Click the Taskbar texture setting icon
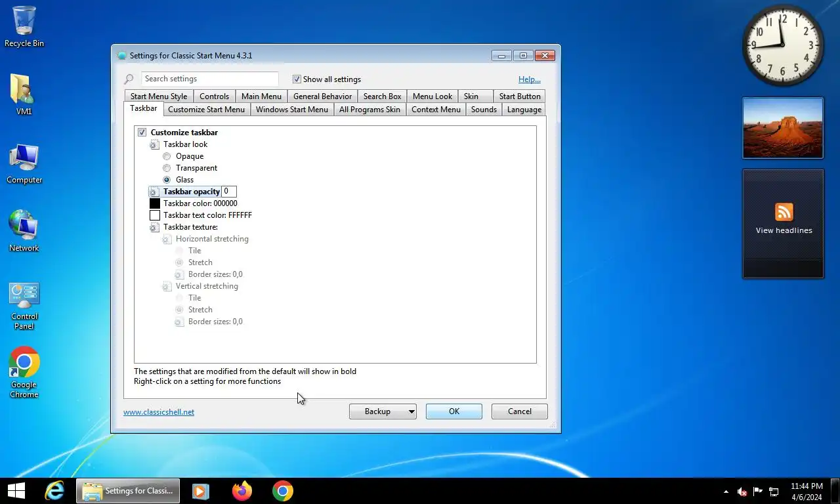This screenshot has height=504, width=840. [x=154, y=227]
